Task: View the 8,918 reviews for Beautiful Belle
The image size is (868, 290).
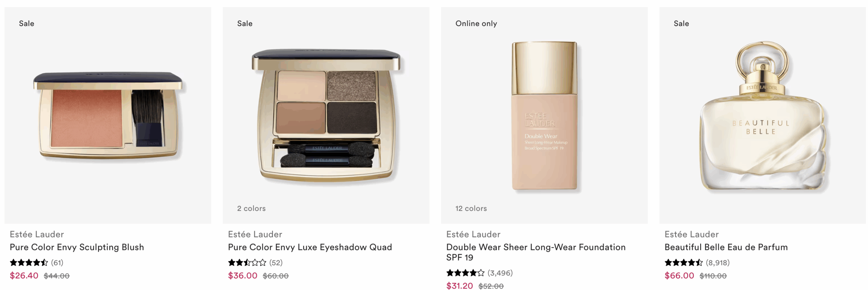Action: pyautogui.click(x=718, y=263)
